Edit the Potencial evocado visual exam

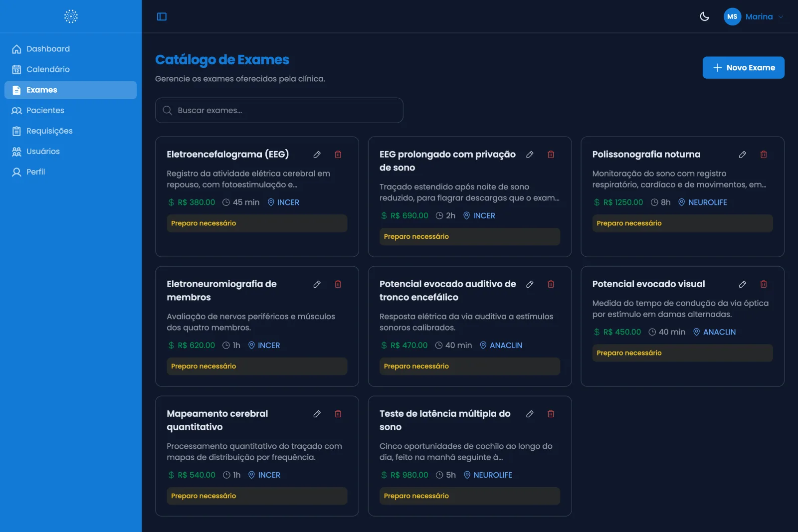(x=743, y=284)
